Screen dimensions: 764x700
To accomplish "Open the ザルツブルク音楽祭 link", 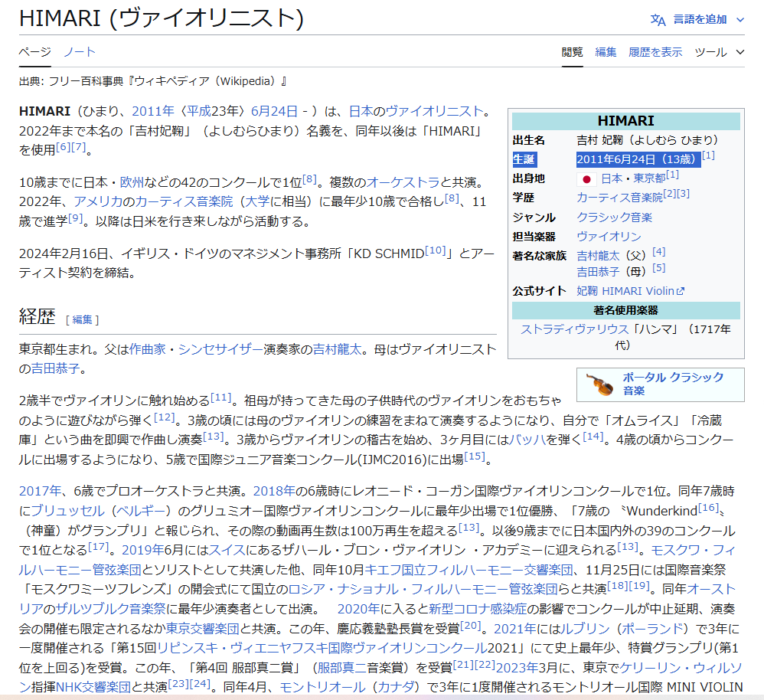I will pyautogui.click(x=110, y=609).
